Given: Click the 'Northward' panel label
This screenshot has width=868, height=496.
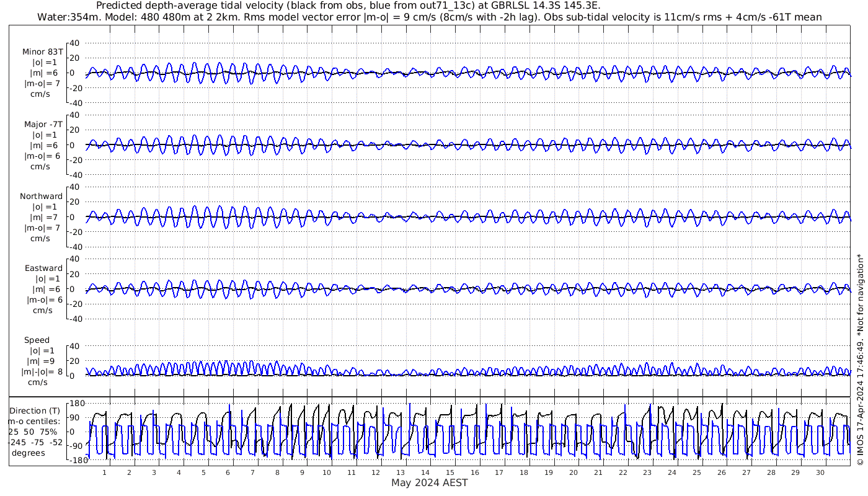Looking at the screenshot, I should pyautogui.click(x=42, y=197).
